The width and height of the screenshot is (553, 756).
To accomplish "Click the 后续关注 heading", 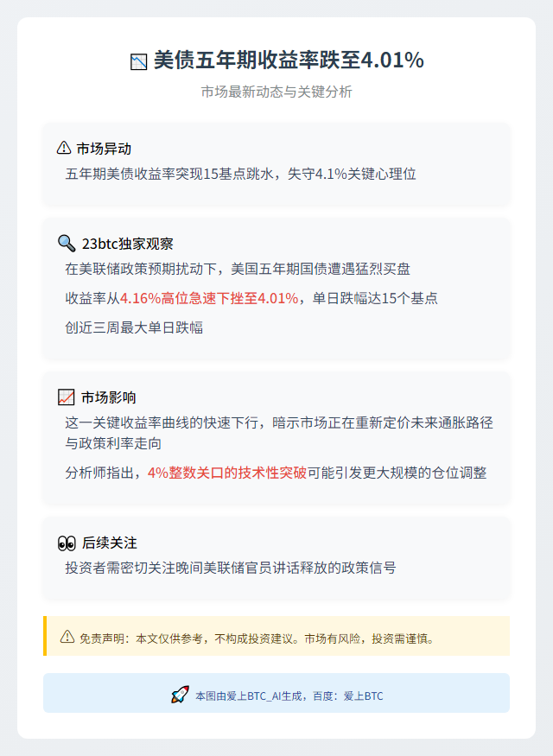I will tap(110, 543).
